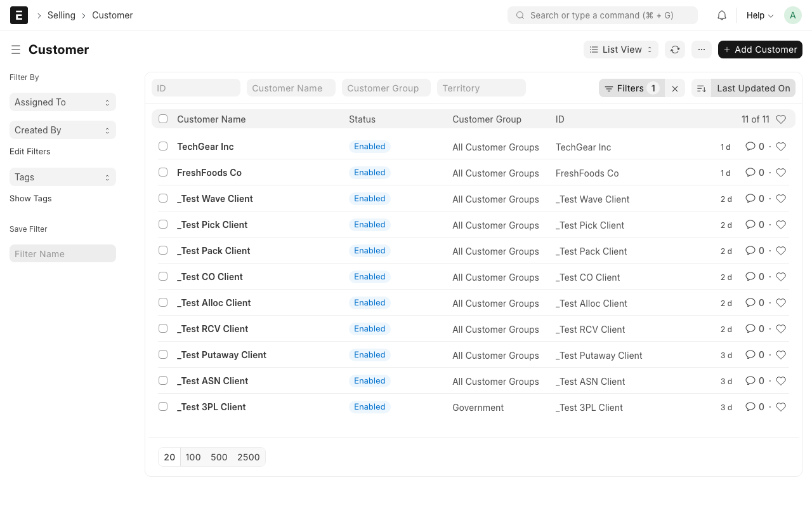Open the ellipsis menu next to refresh
The width and height of the screenshot is (812, 508).
point(701,49)
